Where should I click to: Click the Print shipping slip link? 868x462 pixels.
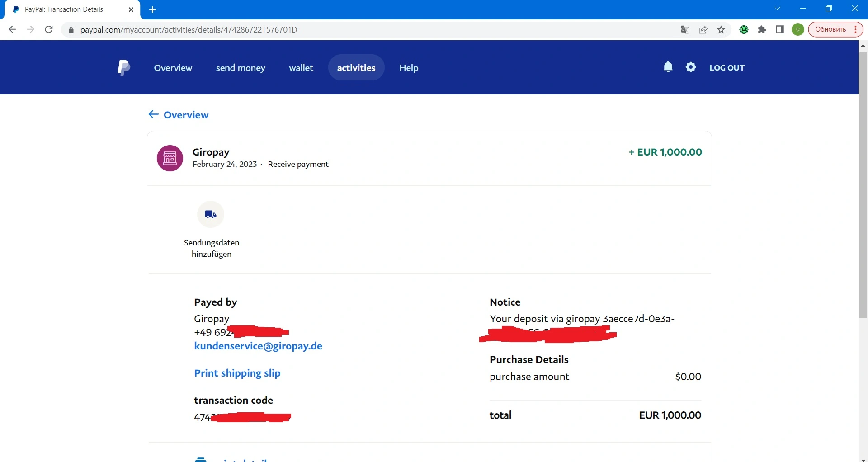(x=237, y=373)
